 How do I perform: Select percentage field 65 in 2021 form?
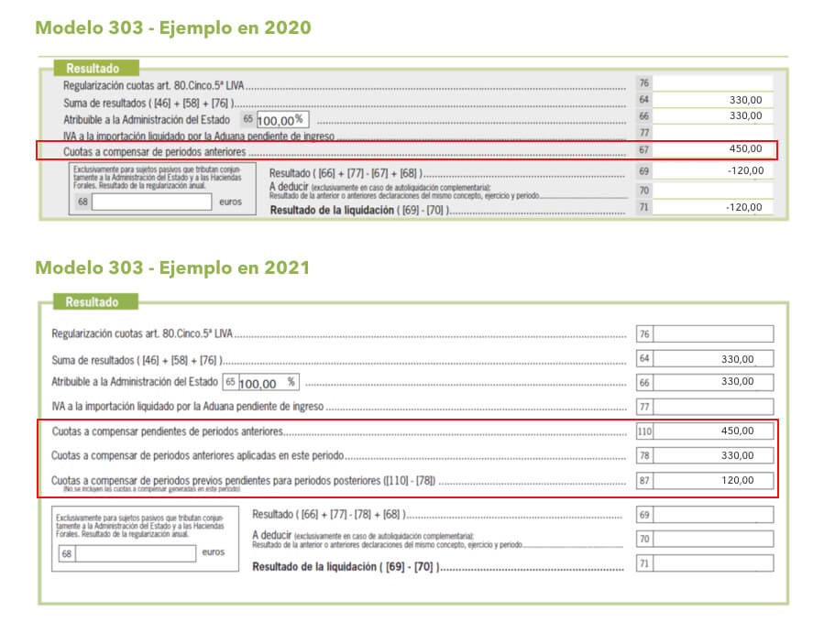tap(269, 382)
